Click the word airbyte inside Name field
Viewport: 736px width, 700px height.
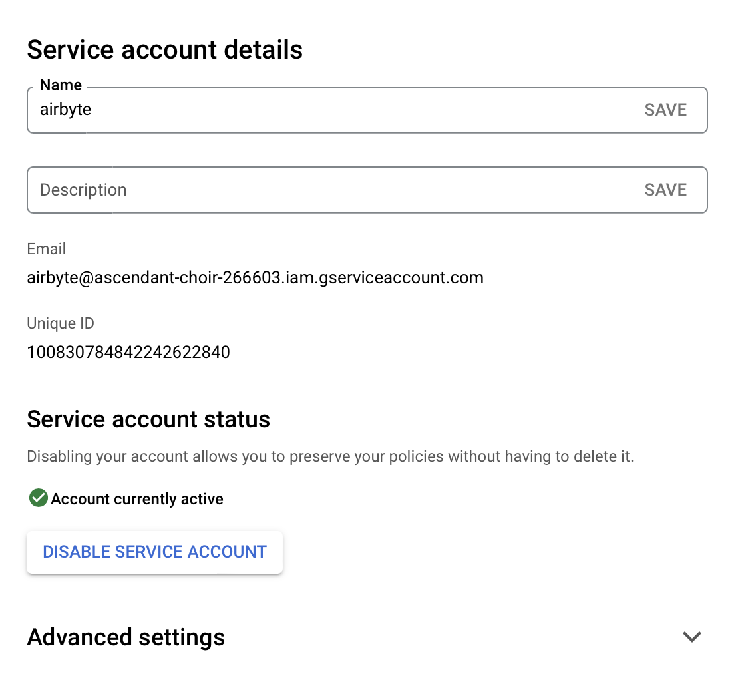pyautogui.click(x=65, y=110)
